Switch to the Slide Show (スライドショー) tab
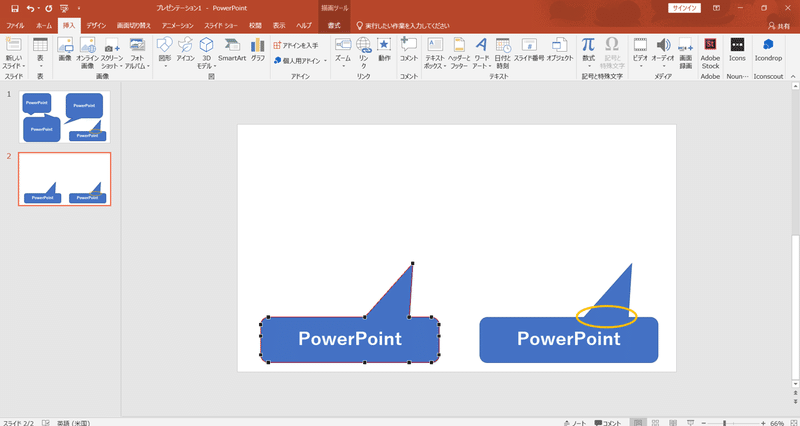The width and height of the screenshot is (800, 426). 221,26
